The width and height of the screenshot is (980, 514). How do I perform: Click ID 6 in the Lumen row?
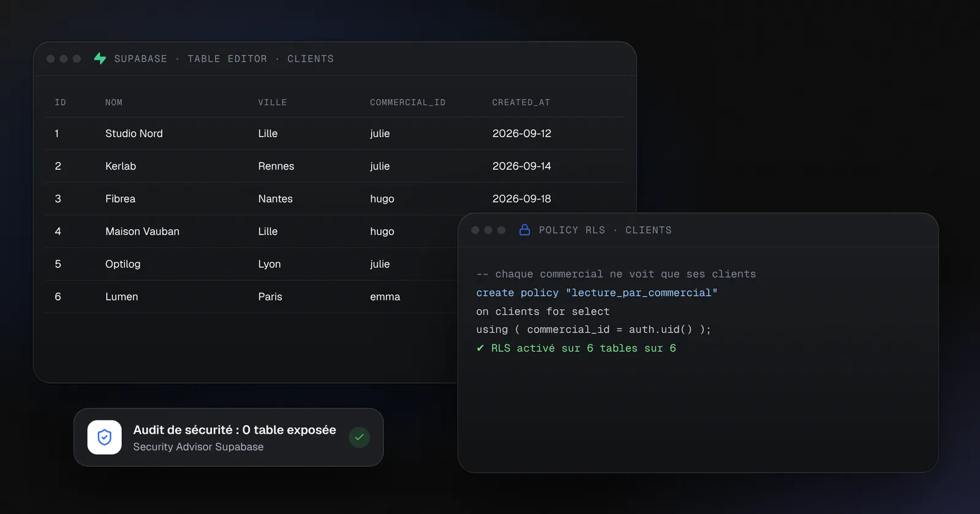tap(58, 297)
